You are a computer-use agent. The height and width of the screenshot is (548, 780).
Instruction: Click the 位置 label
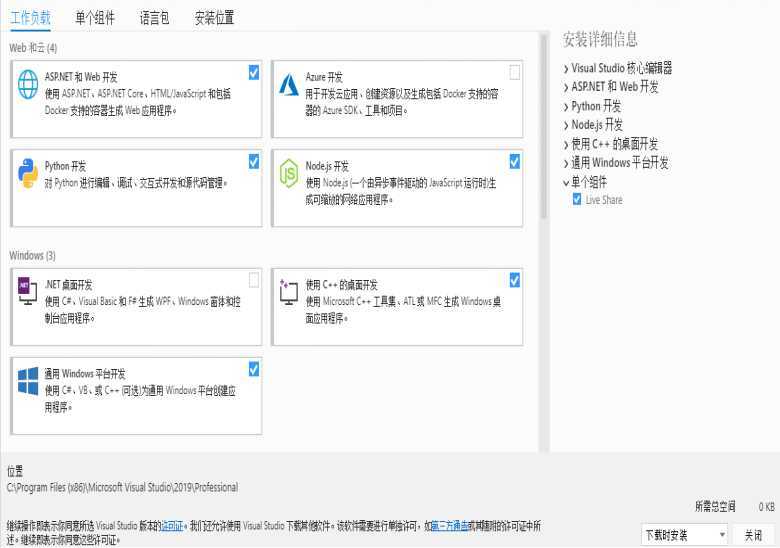pyautogui.click(x=15, y=471)
